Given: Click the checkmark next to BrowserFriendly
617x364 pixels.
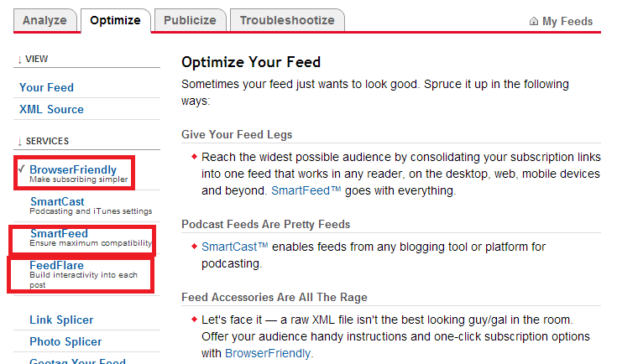Looking at the screenshot, I should 22,169.
